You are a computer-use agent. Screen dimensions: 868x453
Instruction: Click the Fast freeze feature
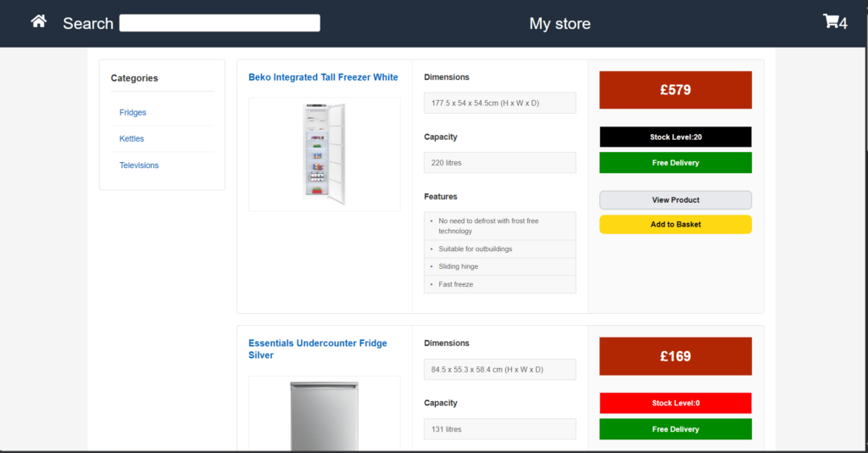click(455, 284)
